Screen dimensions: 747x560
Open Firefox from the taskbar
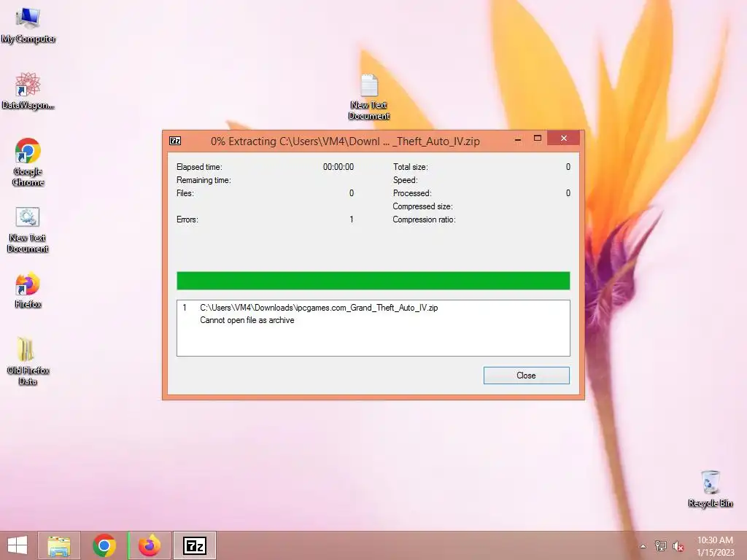click(150, 545)
